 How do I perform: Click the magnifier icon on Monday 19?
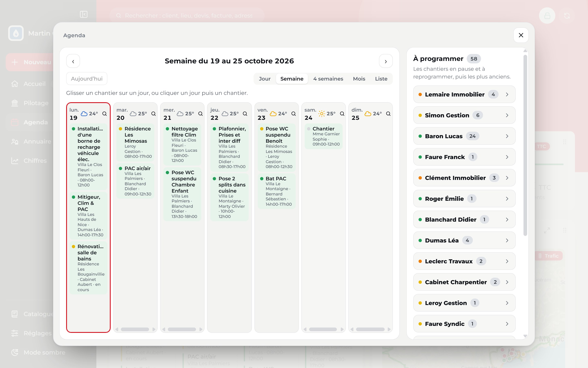pos(105,114)
